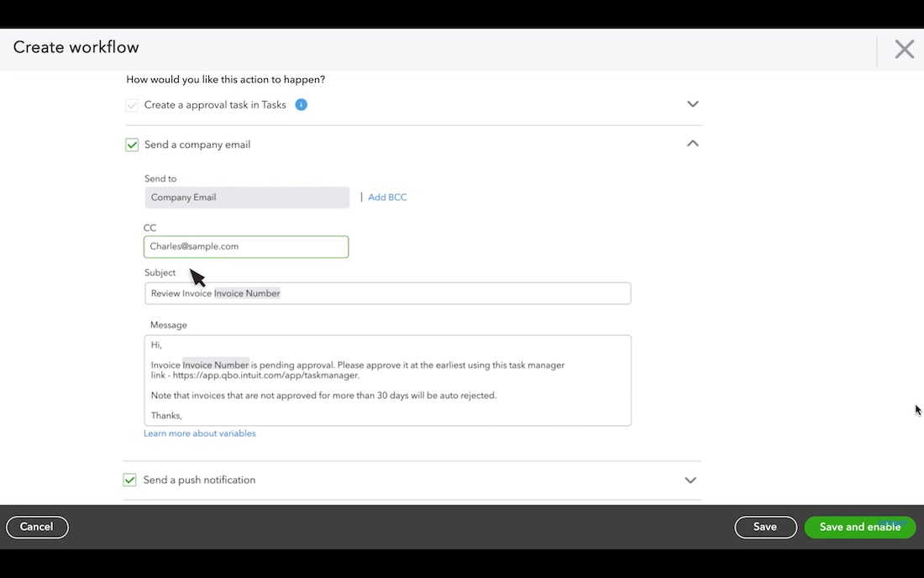Click the Save button
The image size is (924, 578).
click(765, 528)
